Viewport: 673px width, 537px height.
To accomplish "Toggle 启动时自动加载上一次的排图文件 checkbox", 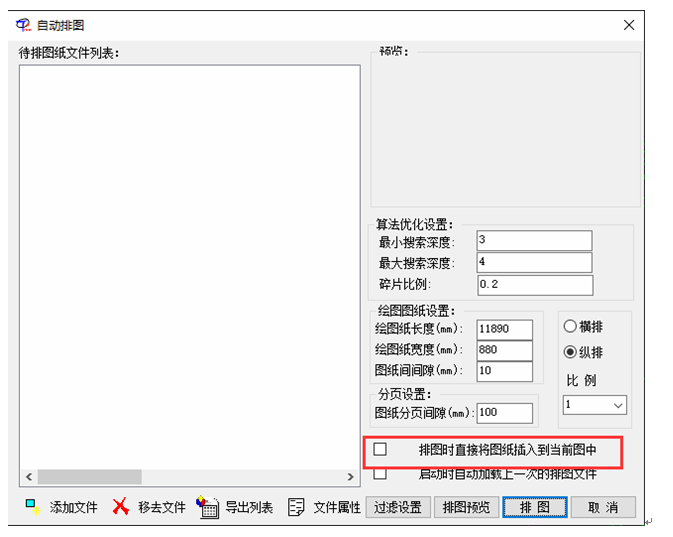I will point(380,473).
